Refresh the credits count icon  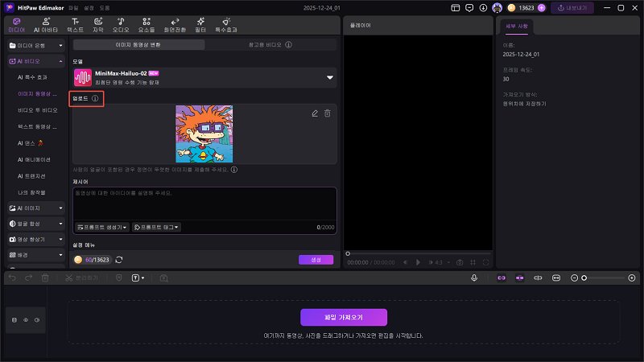119,260
